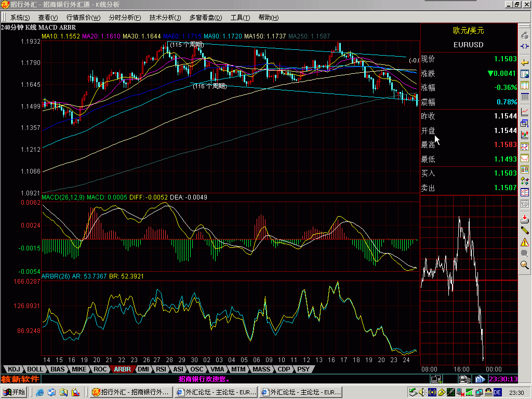Screen dimensions: 532x399
Task: Click the 最低 value 1.1493
Action: tap(505, 159)
